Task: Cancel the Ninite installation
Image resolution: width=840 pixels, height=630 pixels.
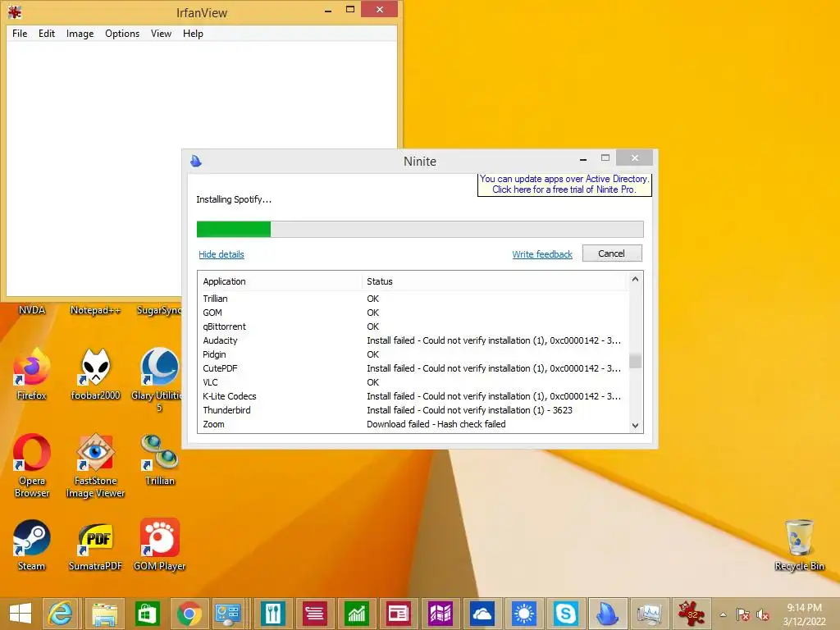Action: point(612,253)
